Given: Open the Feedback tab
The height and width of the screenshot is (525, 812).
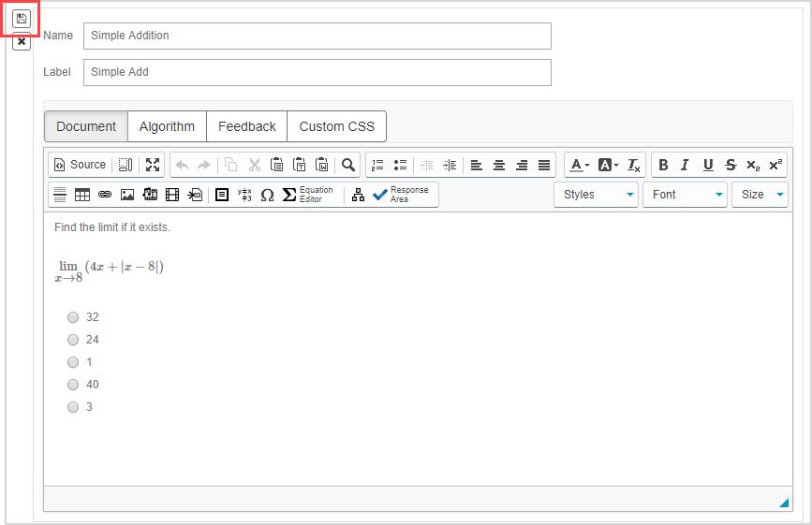Looking at the screenshot, I should pyautogui.click(x=246, y=126).
